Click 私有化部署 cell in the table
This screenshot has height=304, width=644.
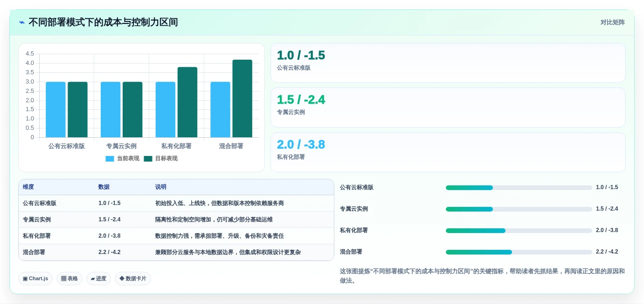pyautogui.click(x=37, y=236)
